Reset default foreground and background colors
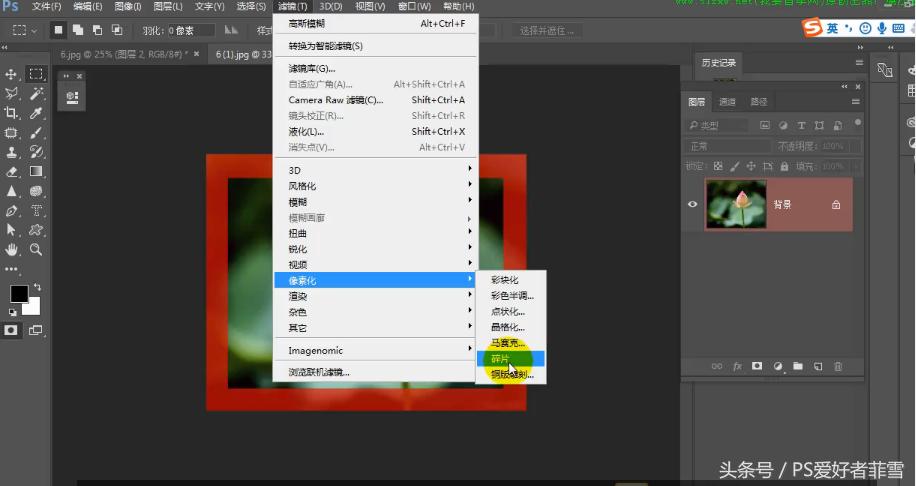Screen dimensions: 916x486 click(12, 312)
